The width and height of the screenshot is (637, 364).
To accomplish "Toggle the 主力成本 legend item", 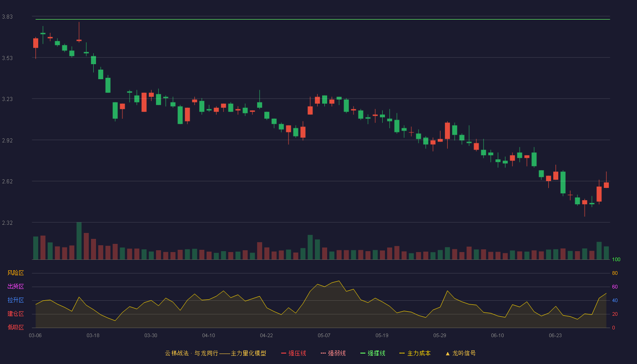I will tap(415, 353).
